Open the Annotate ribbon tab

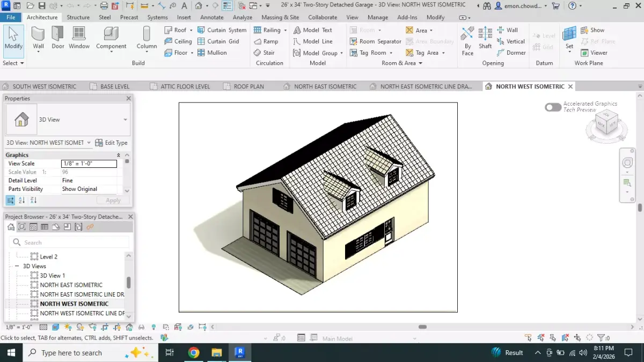coord(211,17)
